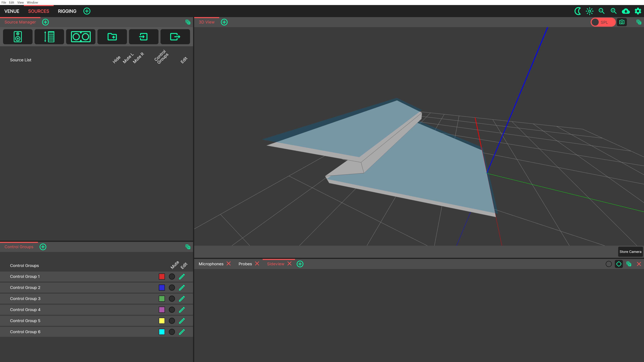Viewport: 644px width, 362px height.
Task: Click the import sources icon
Action: click(x=144, y=37)
